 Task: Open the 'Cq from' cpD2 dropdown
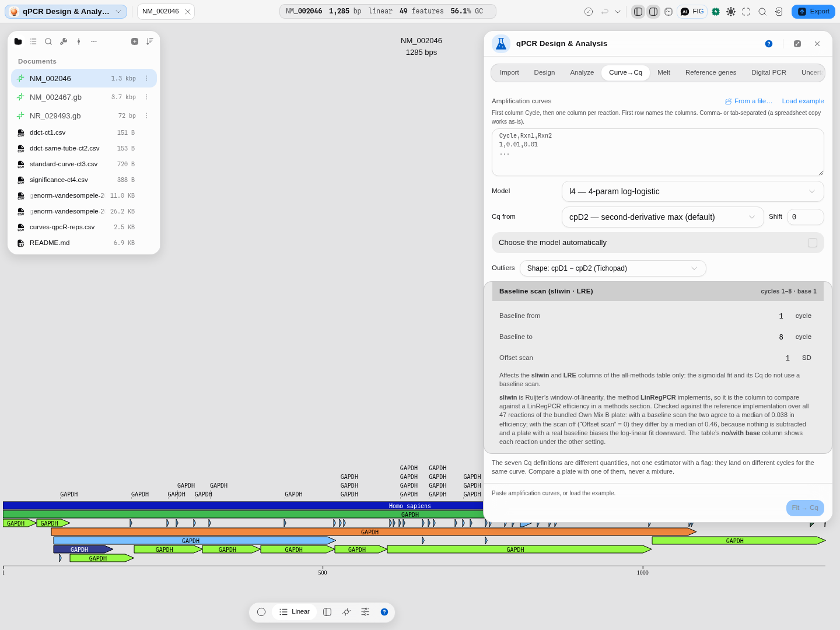(663, 217)
